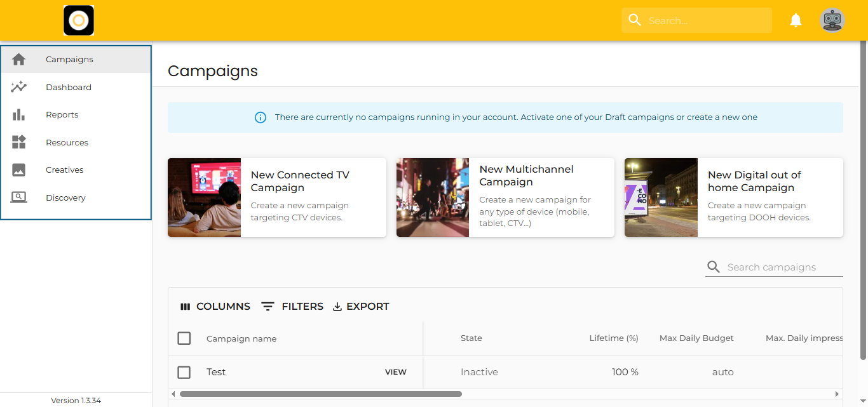The image size is (868, 407).
Task: Sort by the Campaign name column header
Action: coord(241,338)
